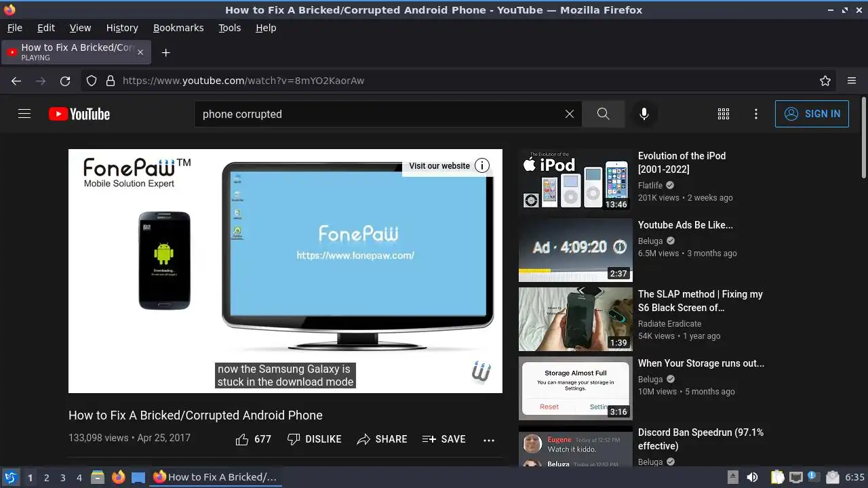Click Firefox window entry in taskbar
The image size is (868, 488).
[216, 477]
